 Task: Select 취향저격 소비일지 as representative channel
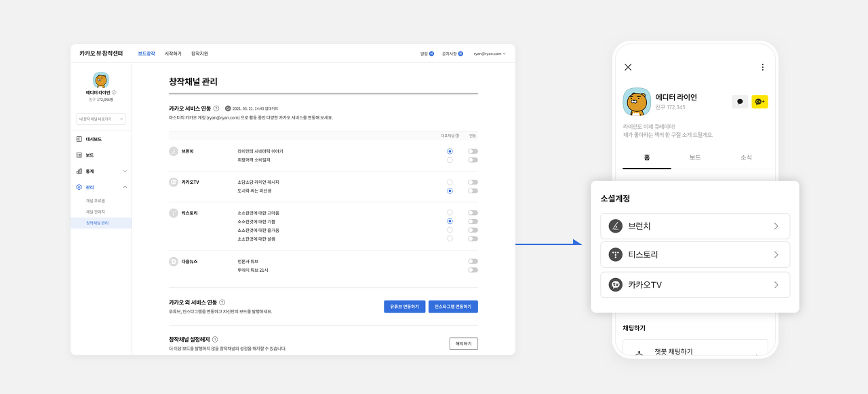450,160
